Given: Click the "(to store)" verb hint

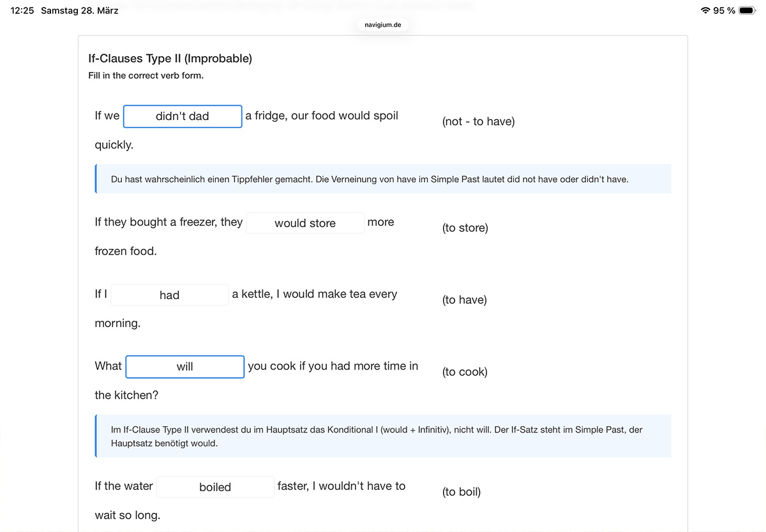Looking at the screenshot, I should pos(465,228).
